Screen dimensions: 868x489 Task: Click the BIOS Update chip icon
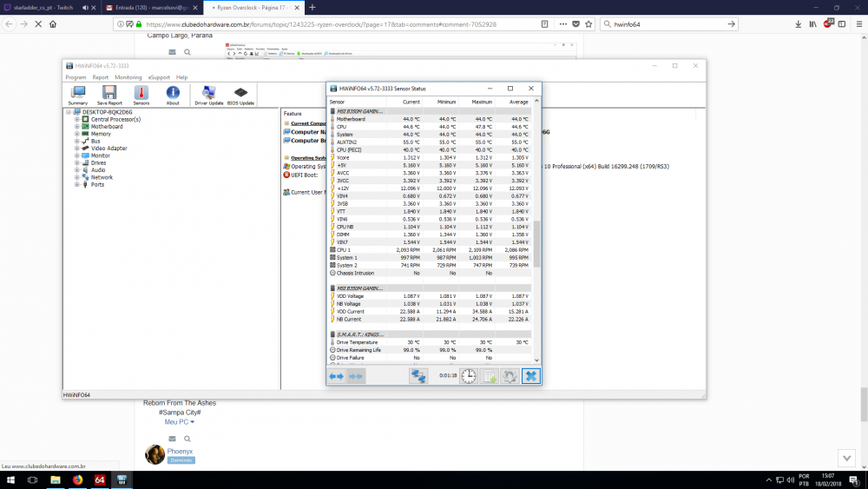click(x=240, y=94)
